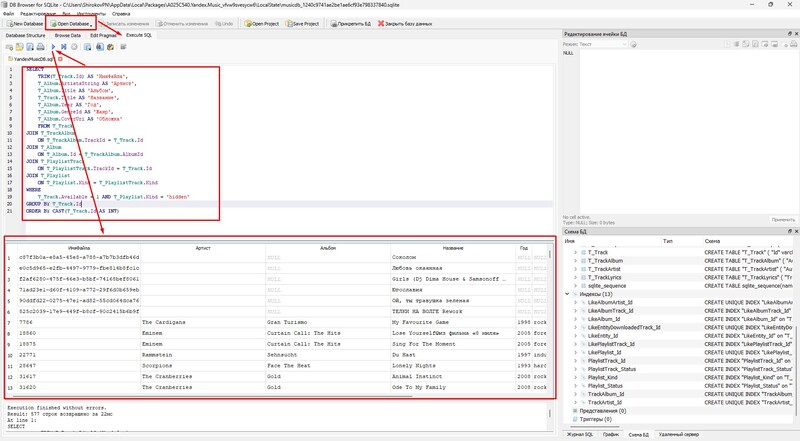Run the SQL with the Execute play icon
Viewport: 800px width, 441px height.
52,47
